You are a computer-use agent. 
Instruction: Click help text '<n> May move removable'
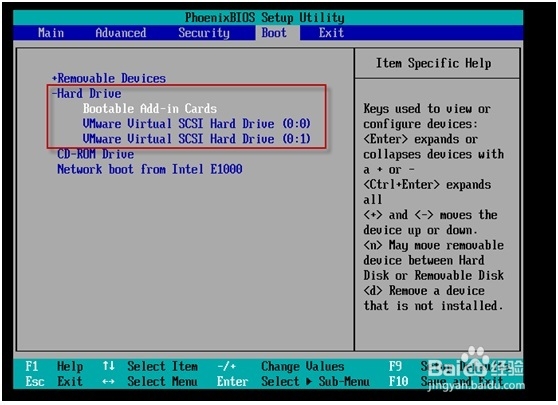[433, 245]
